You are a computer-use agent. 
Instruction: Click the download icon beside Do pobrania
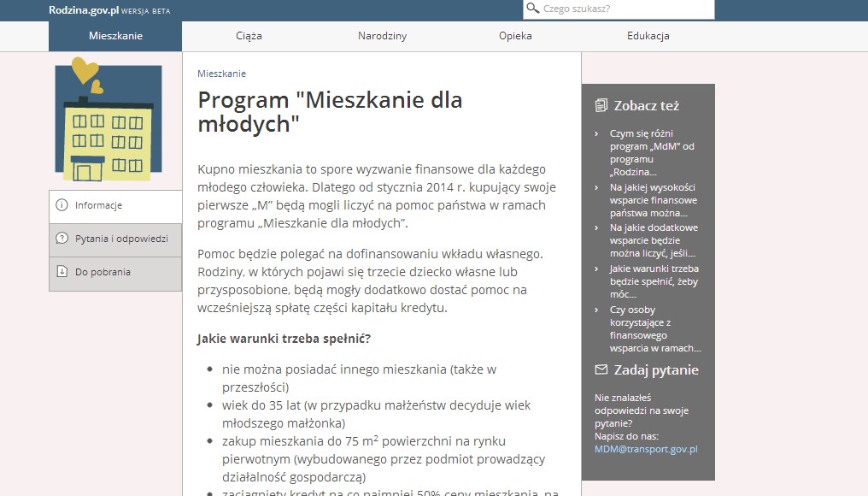(x=62, y=272)
